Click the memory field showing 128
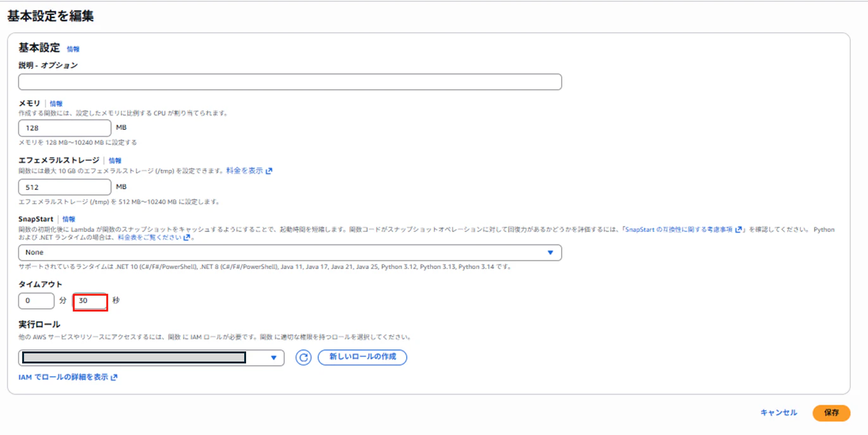Image resolution: width=868 pixels, height=435 pixels. (x=65, y=128)
